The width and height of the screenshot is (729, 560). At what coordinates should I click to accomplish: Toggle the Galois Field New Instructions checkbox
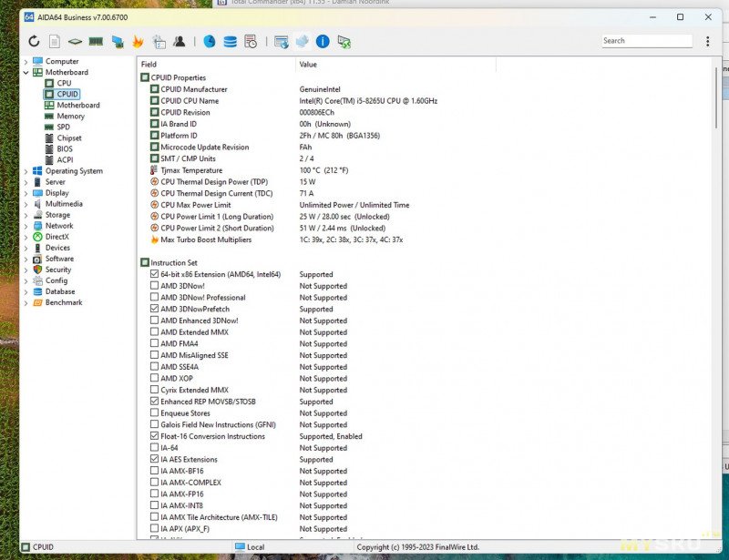coord(154,423)
